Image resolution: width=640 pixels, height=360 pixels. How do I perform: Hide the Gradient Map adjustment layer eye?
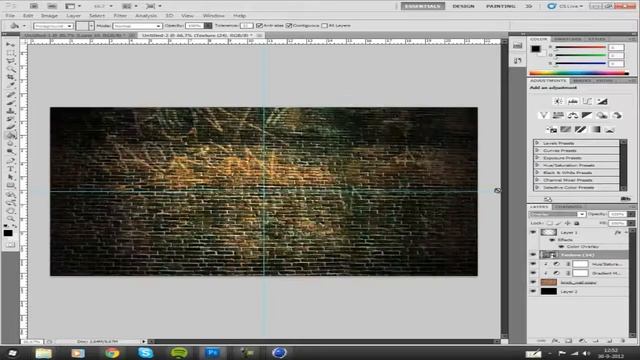[533, 273]
